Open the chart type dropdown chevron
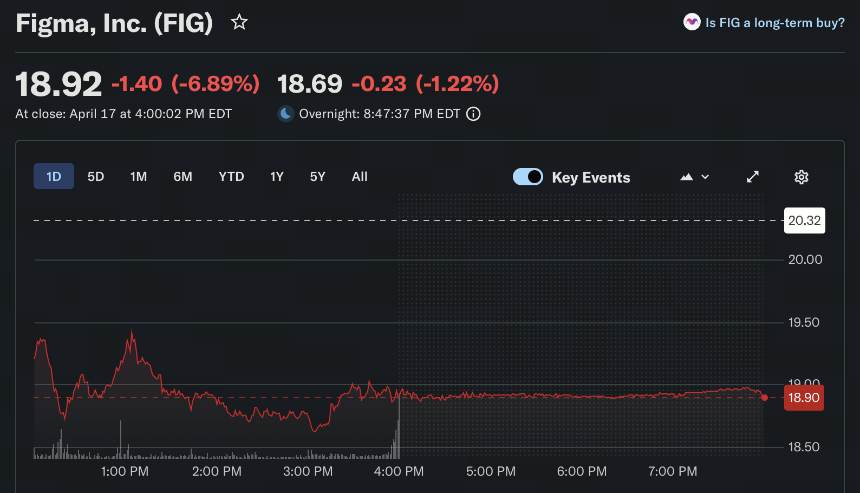The height and width of the screenshot is (493, 860). (x=705, y=177)
